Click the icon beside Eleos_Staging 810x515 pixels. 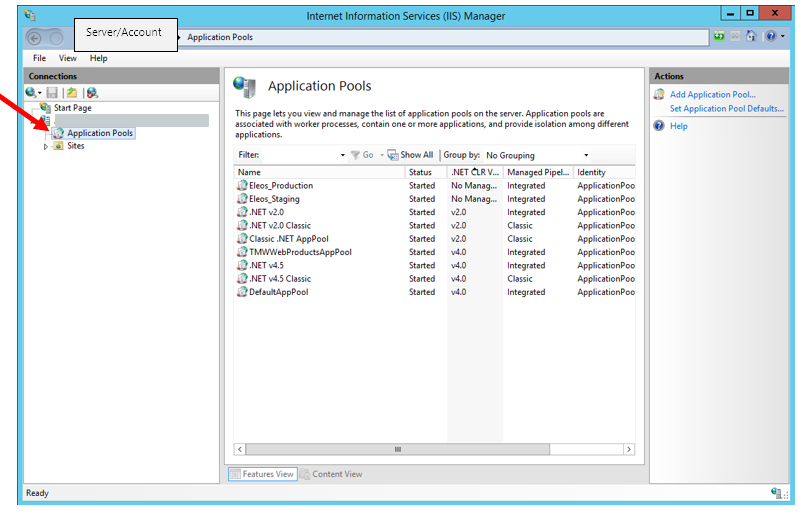click(x=242, y=199)
